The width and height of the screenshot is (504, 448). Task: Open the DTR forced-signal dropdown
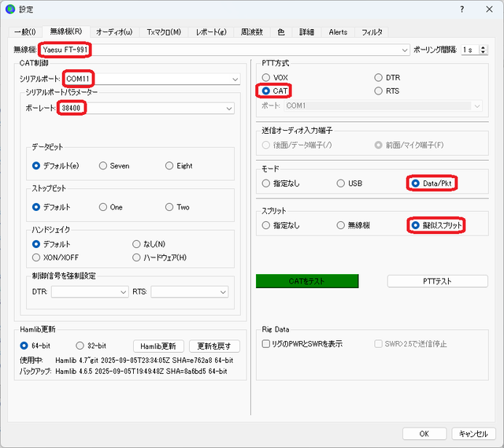(90, 292)
